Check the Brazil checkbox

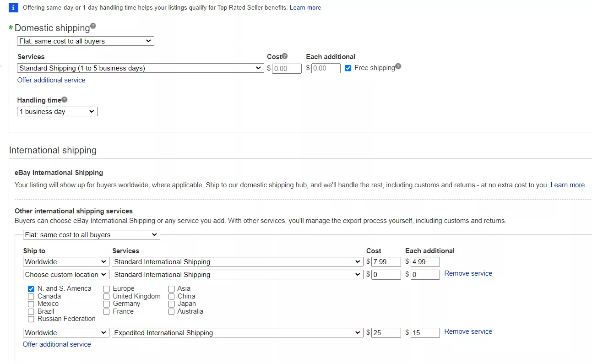coord(31,312)
